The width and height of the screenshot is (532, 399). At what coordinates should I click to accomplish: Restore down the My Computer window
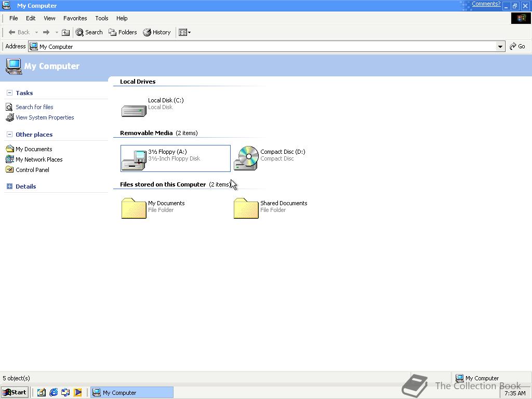pyautogui.click(x=515, y=6)
